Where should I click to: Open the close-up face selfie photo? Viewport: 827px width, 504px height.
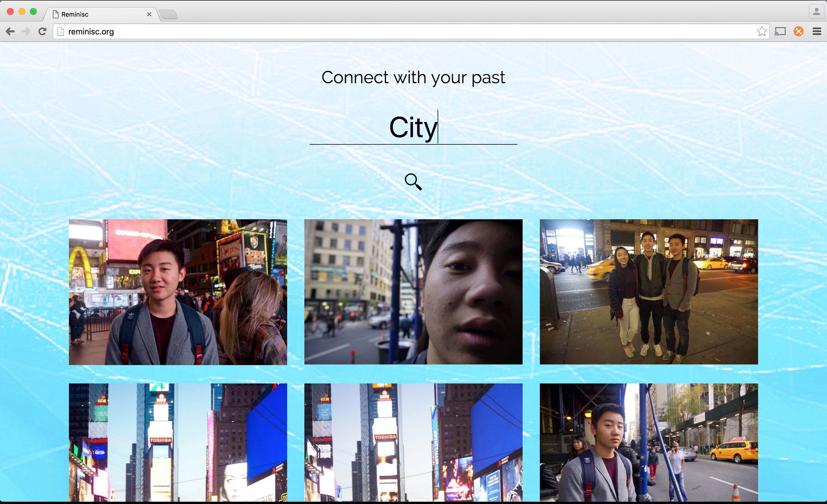[x=413, y=292]
